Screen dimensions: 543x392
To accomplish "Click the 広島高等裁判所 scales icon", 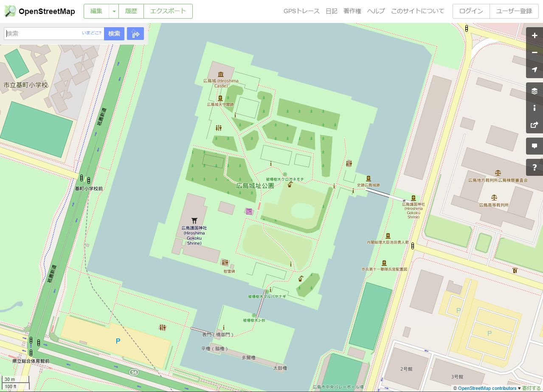I will tap(494, 198).
